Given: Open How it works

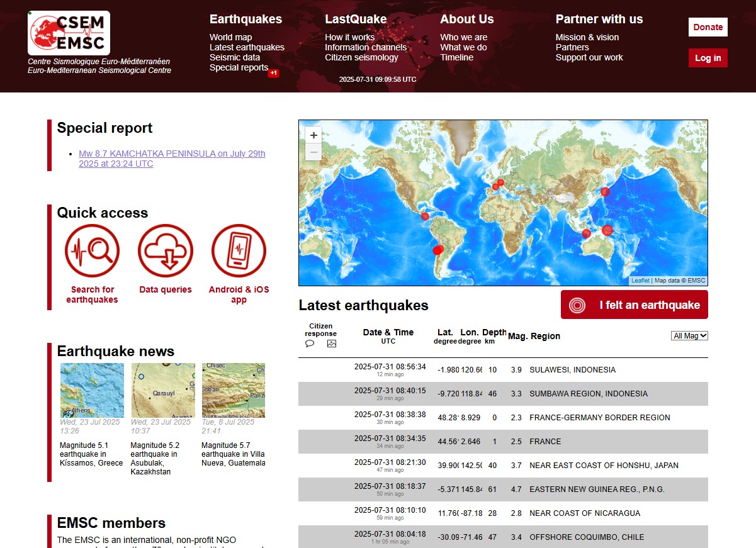Looking at the screenshot, I should point(349,37).
